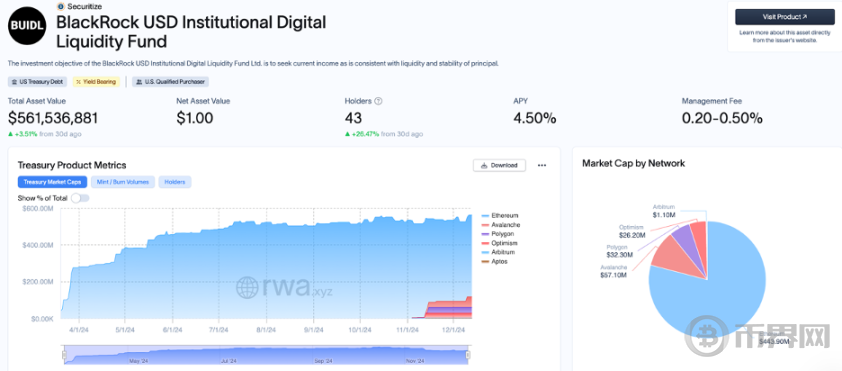Click the rwa.xyz globe watermark
Screen dimensions: 842x371
point(246,287)
